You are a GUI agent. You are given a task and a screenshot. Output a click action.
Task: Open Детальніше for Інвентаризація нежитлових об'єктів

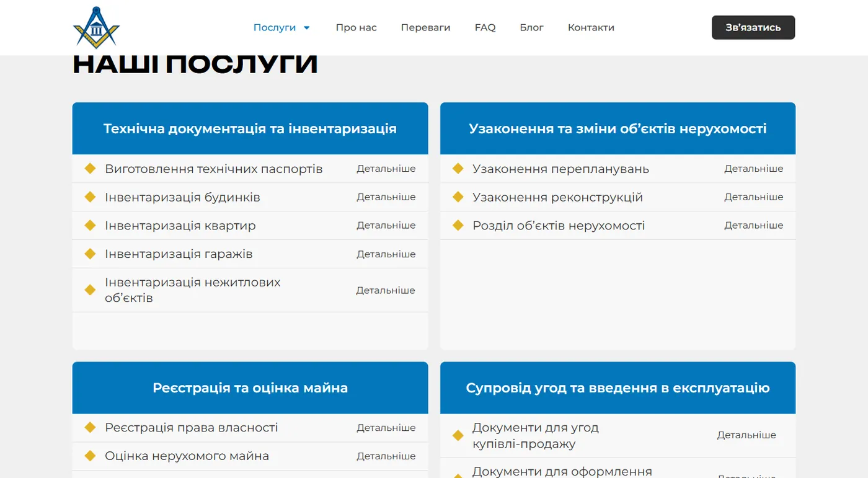coord(386,290)
